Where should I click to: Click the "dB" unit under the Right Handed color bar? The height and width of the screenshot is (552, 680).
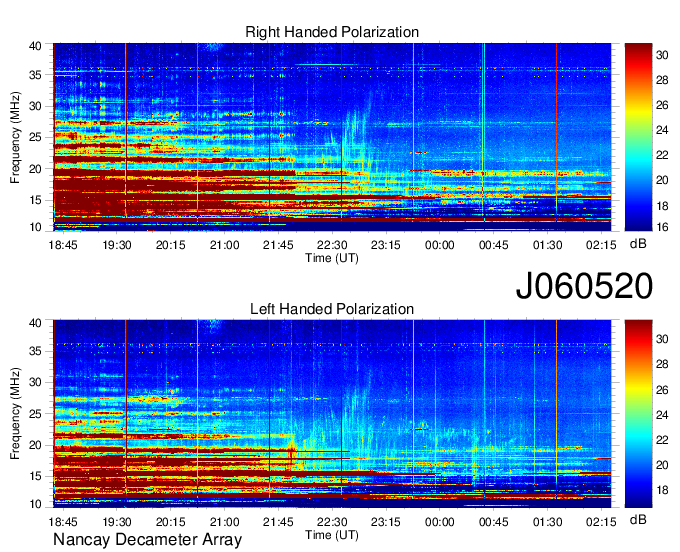(638, 244)
